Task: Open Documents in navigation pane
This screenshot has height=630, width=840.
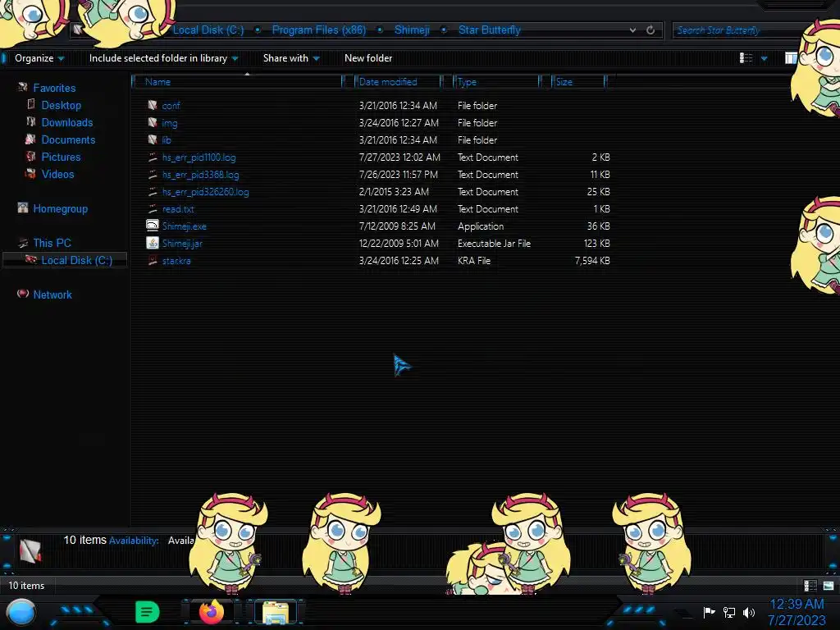Action: click(x=68, y=139)
